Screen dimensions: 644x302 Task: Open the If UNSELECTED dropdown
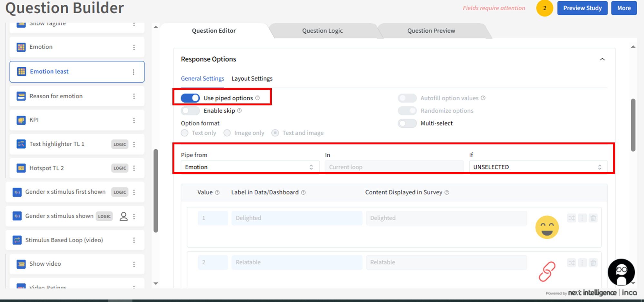coord(537,167)
